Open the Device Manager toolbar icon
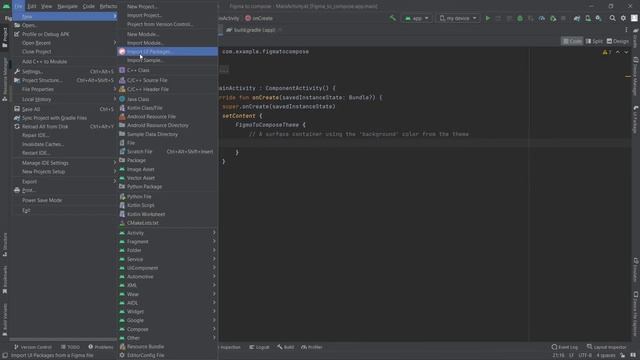 (588, 18)
